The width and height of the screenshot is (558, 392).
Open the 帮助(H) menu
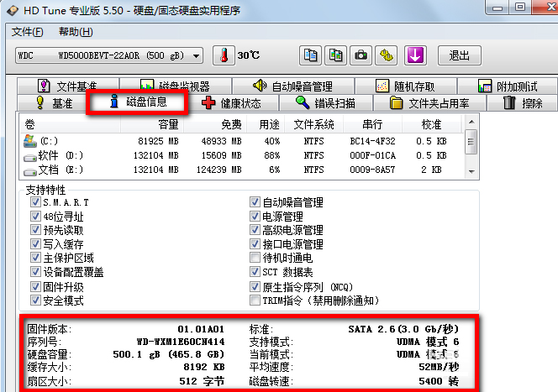click(x=76, y=32)
